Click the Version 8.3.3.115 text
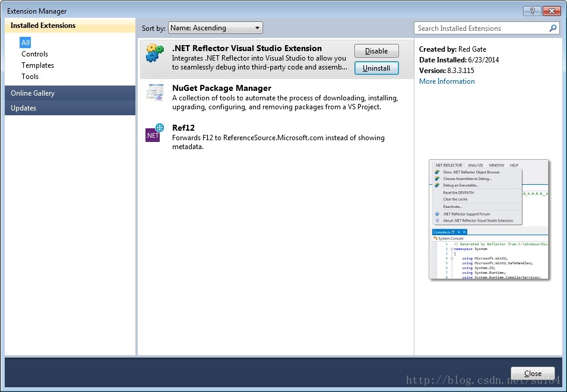Screen dimensions: 567x392 (x=446, y=71)
